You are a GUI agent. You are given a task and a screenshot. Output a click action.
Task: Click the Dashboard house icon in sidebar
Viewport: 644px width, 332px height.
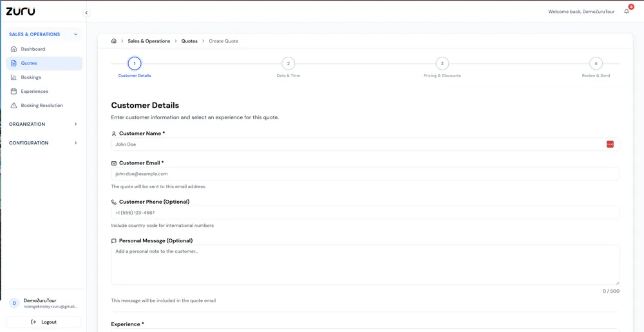(x=14, y=49)
